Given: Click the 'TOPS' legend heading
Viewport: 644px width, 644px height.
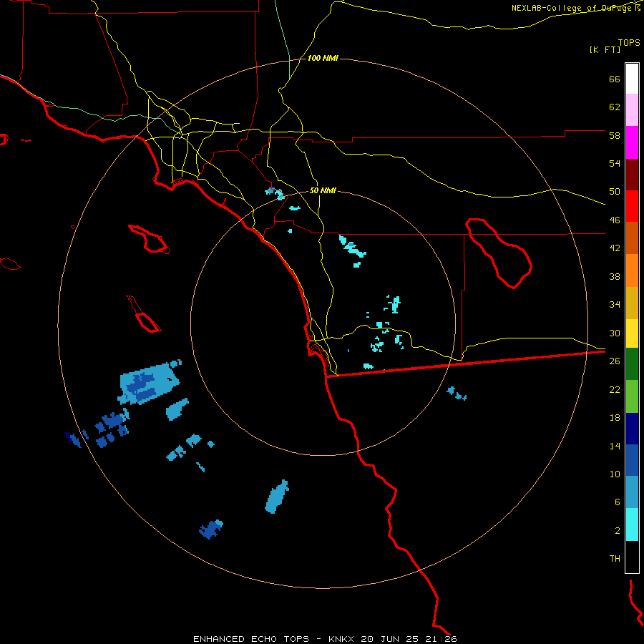Looking at the screenshot, I should [x=629, y=43].
